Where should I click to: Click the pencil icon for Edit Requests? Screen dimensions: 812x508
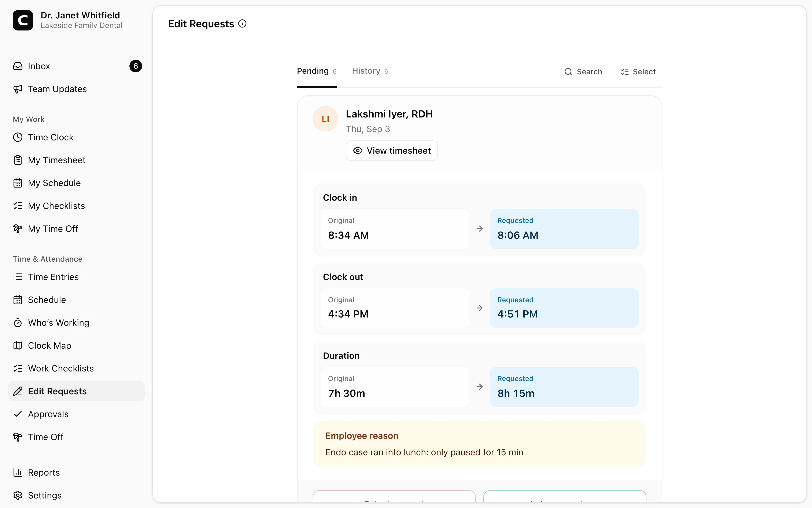18,391
